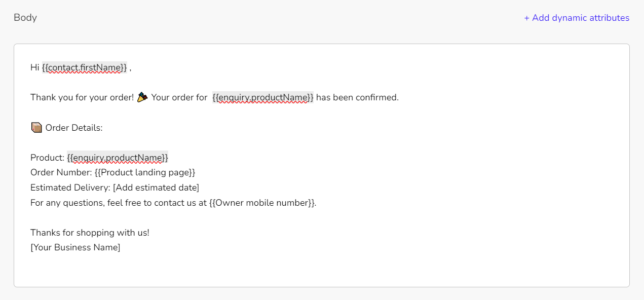Select enquiry.productName tag in the confirmation sentence
This screenshot has height=300, width=644.
pos(263,97)
